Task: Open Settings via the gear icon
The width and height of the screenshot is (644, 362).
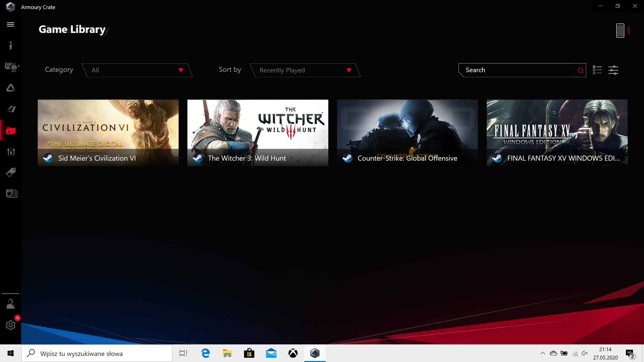Action: pyautogui.click(x=11, y=325)
